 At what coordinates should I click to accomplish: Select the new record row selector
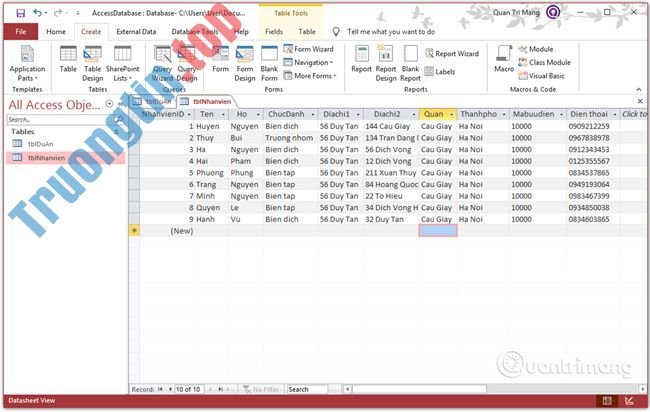[x=134, y=231]
